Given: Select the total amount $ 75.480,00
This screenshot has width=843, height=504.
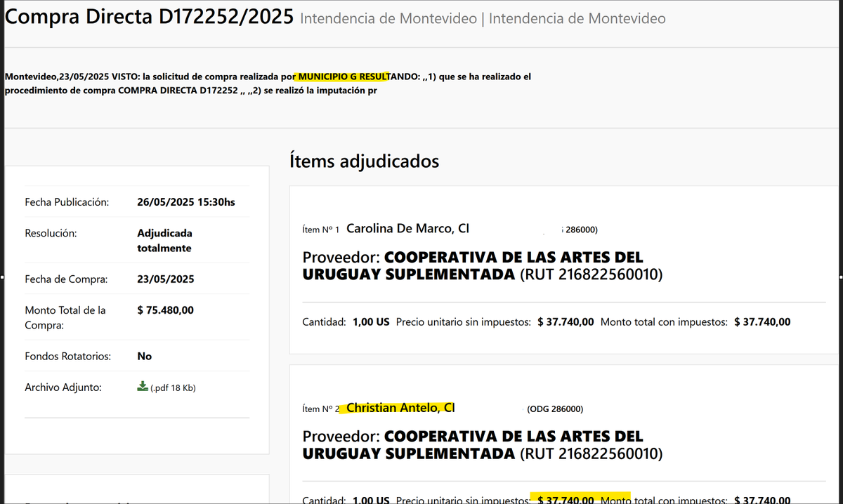Looking at the screenshot, I should tap(166, 310).
